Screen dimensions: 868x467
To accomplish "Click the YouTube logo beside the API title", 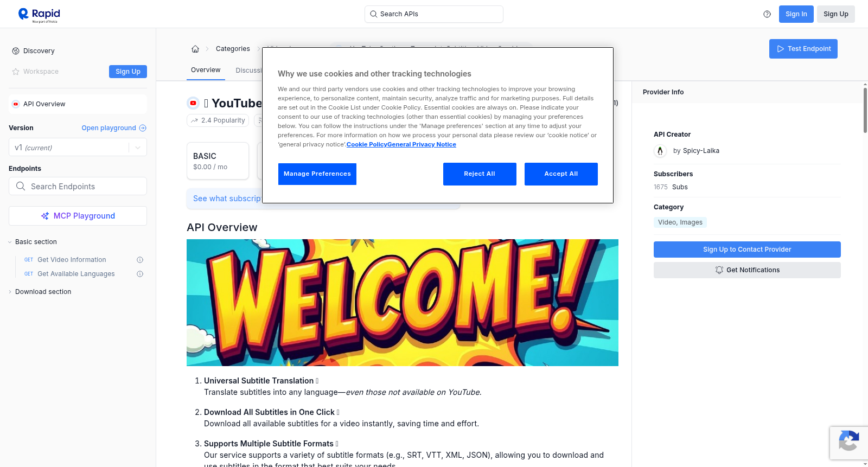I will 193,103.
